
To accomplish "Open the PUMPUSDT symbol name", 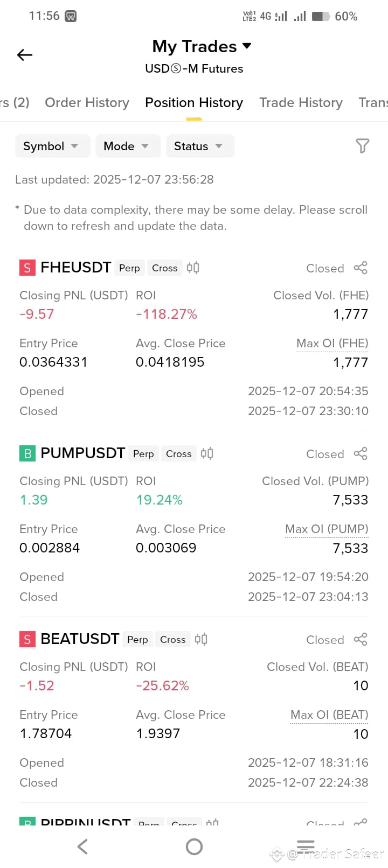I will (x=83, y=453).
